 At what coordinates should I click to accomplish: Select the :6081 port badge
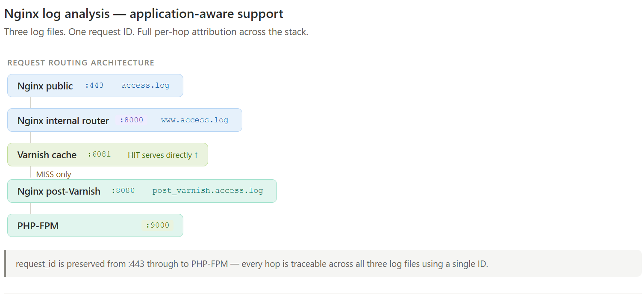coord(99,154)
